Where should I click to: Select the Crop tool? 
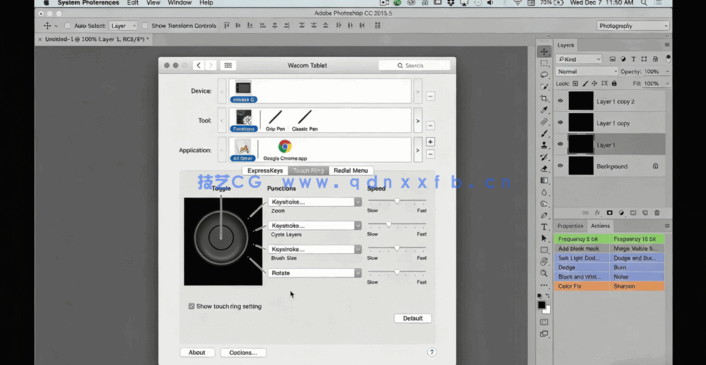544,98
